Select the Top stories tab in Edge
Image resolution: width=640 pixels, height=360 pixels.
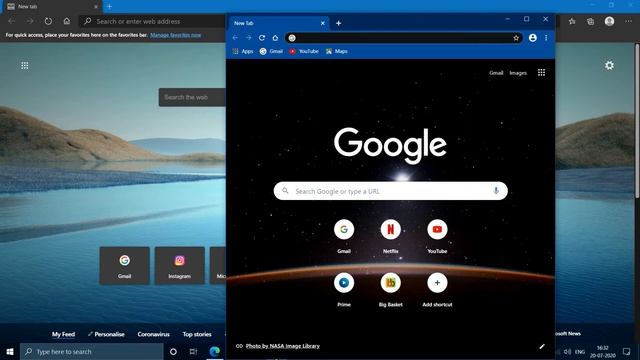point(197,334)
